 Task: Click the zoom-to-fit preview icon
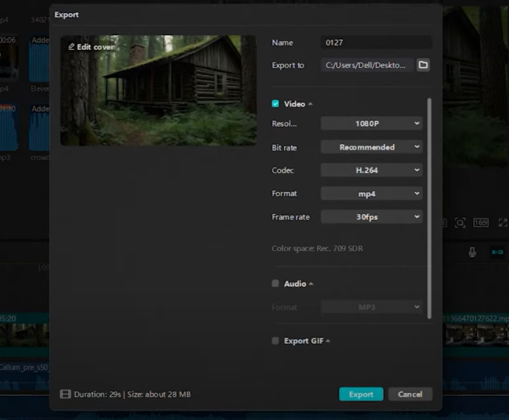coord(460,222)
